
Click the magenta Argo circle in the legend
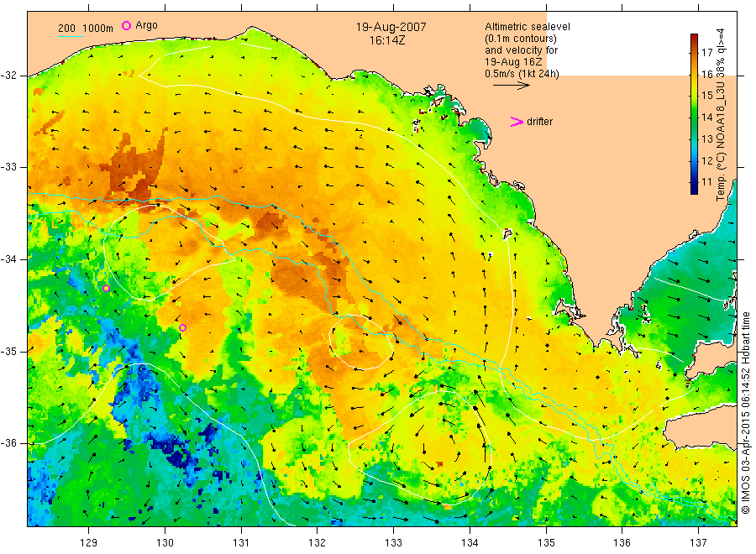point(126,25)
